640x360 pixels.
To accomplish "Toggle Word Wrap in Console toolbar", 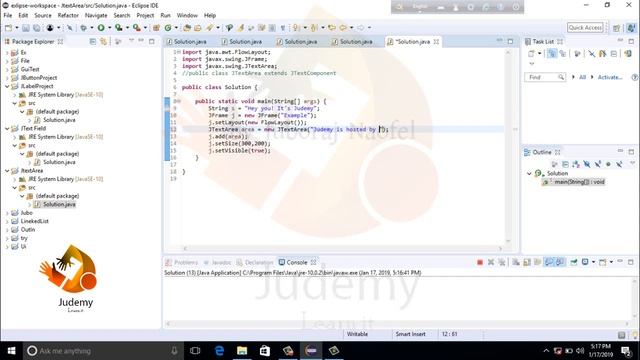I will tap(538, 262).
